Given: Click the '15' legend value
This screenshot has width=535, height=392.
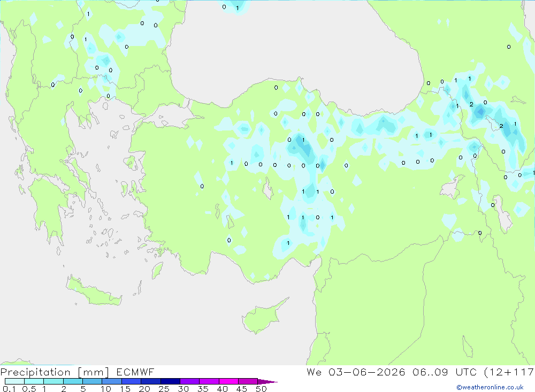Looking at the screenshot, I should tap(125, 389).
